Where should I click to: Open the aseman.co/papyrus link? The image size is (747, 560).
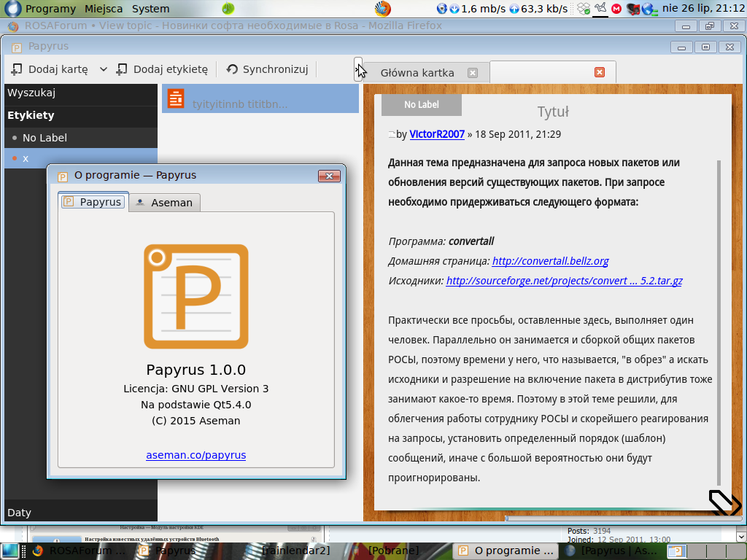click(196, 455)
